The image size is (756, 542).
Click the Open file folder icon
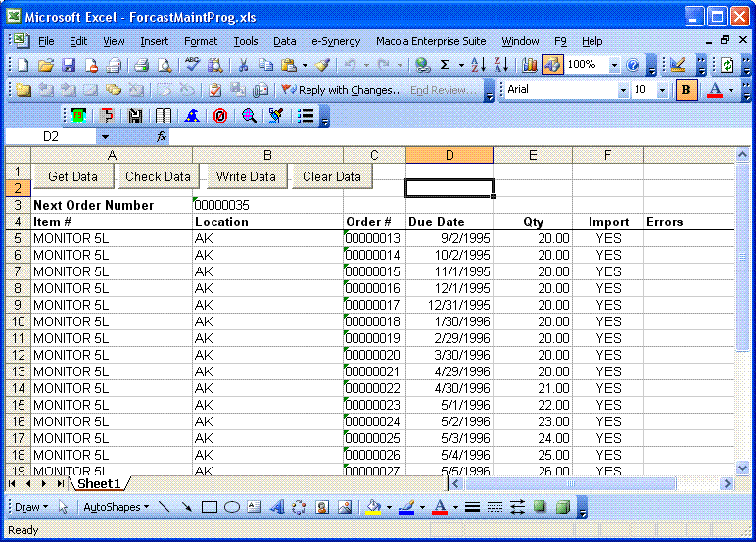(45, 64)
